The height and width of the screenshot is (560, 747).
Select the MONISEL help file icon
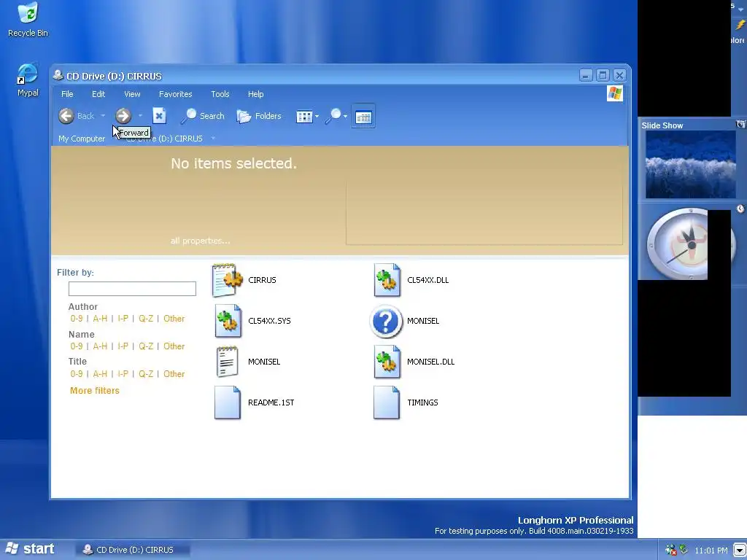(386, 321)
